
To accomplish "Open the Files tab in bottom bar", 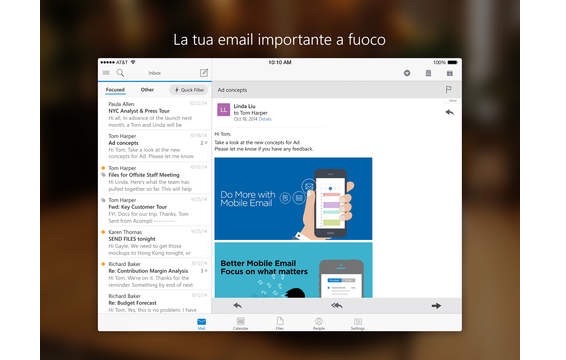I will coord(280,323).
